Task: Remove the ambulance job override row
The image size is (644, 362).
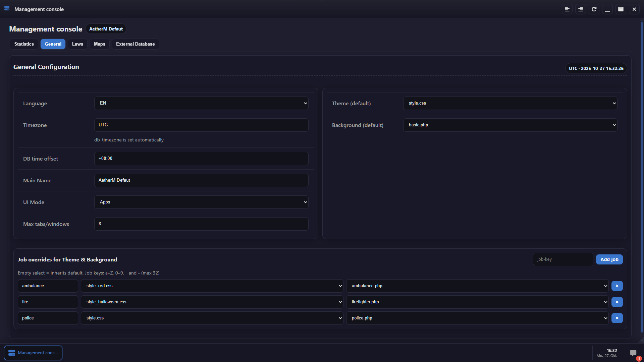Action: (617, 286)
